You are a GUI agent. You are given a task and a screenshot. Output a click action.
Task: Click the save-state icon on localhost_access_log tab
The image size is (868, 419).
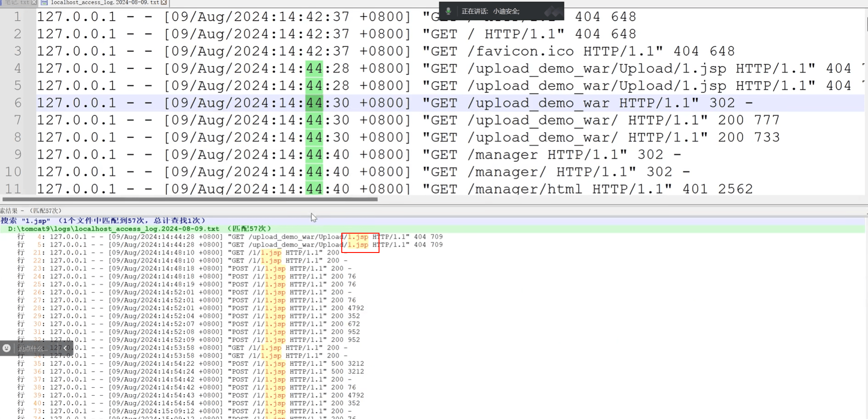click(45, 3)
